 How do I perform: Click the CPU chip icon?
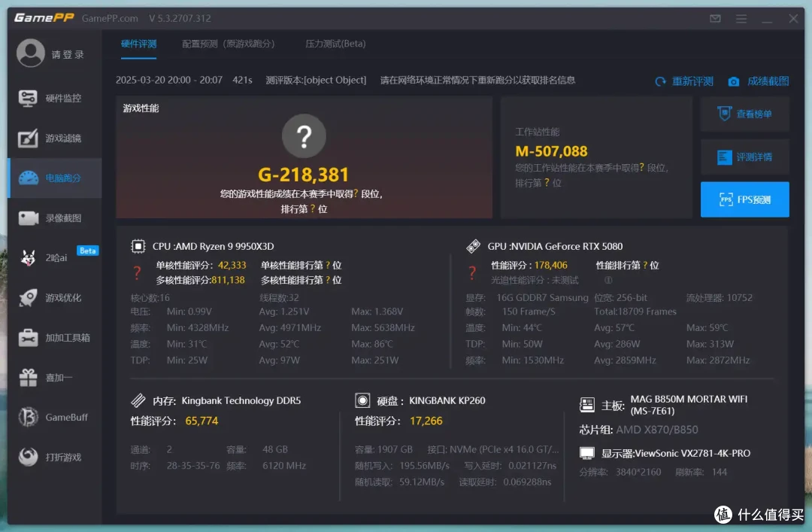138,246
